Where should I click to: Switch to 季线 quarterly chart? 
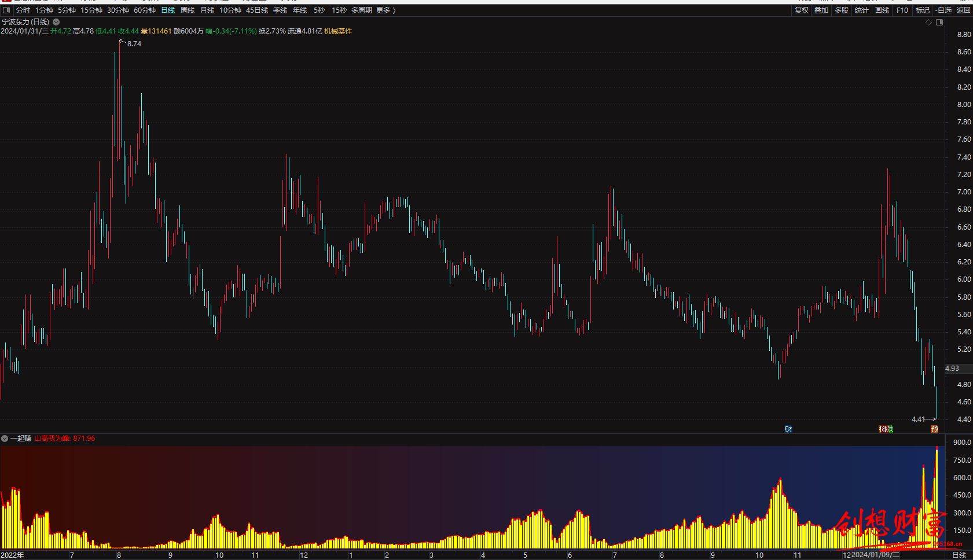[280, 10]
